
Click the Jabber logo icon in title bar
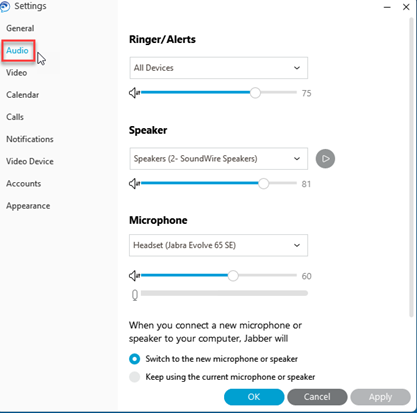point(5,7)
